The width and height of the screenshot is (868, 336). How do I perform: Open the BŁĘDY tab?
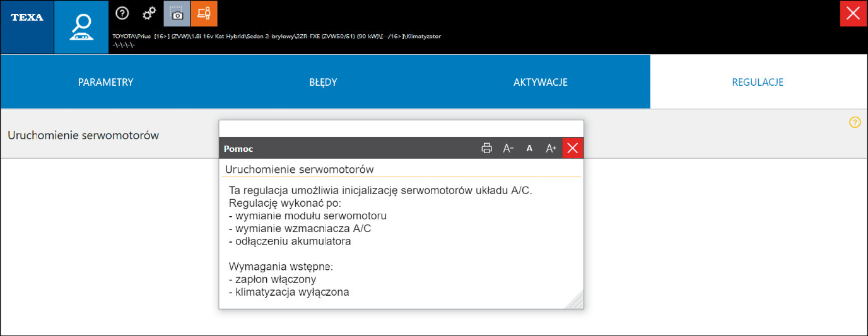click(x=323, y=82)
